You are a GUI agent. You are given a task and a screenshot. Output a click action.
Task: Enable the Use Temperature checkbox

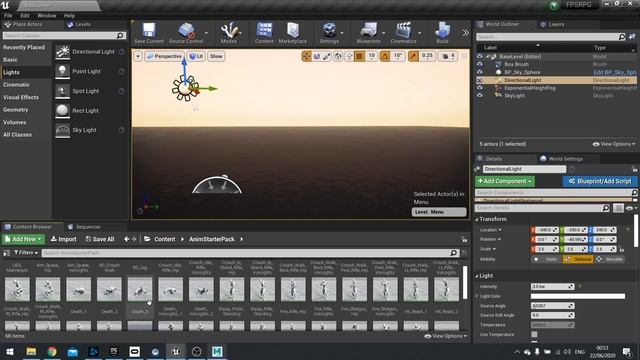tap(534, 334)
